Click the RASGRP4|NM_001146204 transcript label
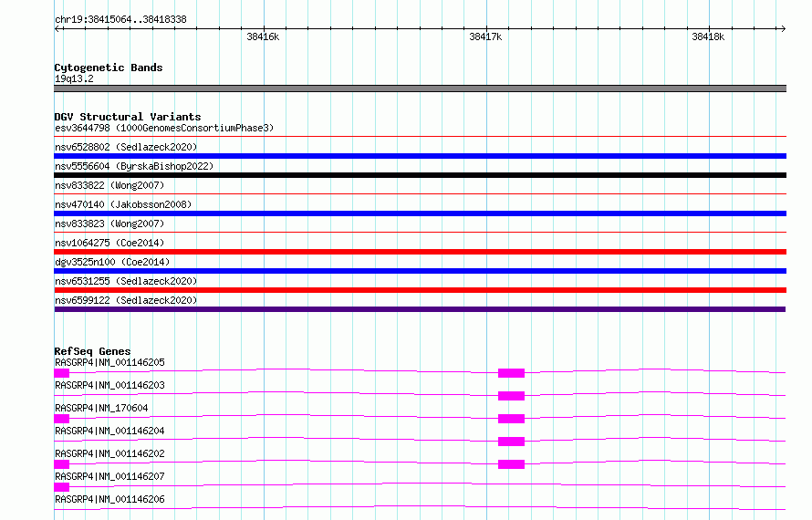 pyautogui.click(x=109, y=431)
